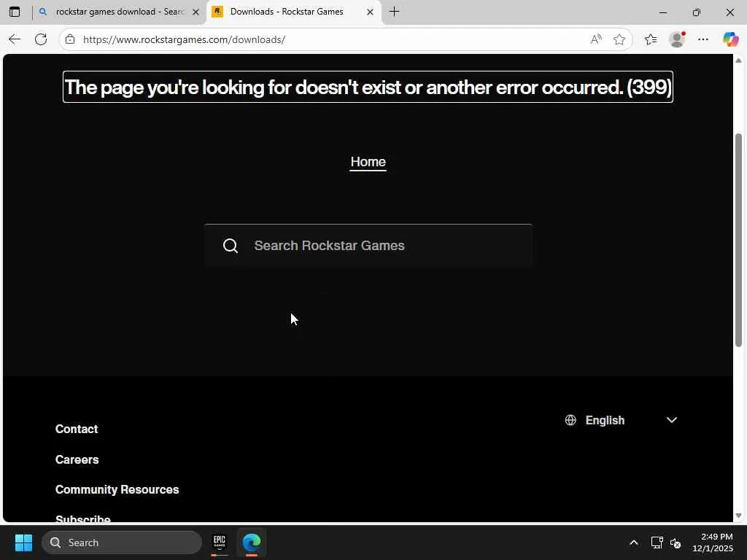Restore down the Edge window

(697, 12)
